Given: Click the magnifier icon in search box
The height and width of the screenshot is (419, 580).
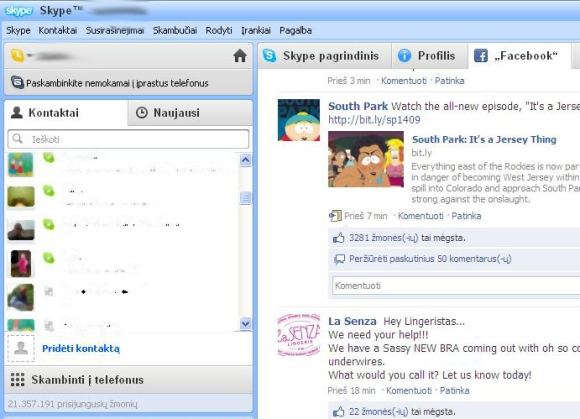Looking at the screenshot, I should click(17, 139).
